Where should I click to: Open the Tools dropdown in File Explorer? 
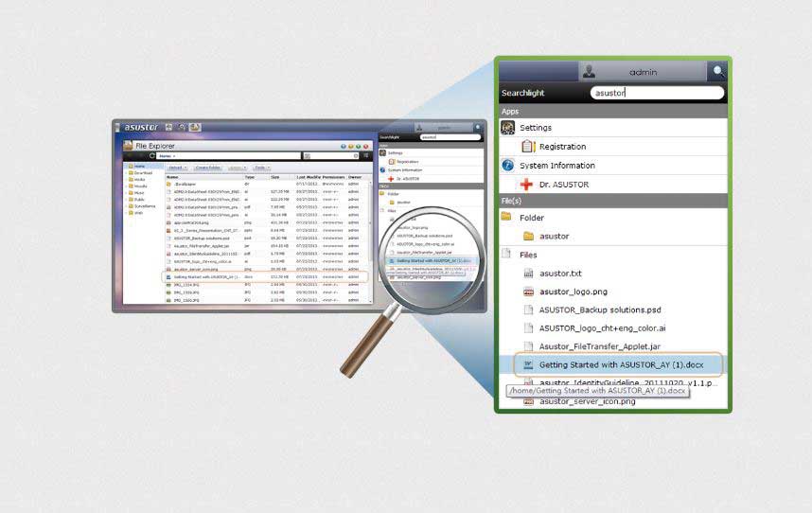(261, 168)
